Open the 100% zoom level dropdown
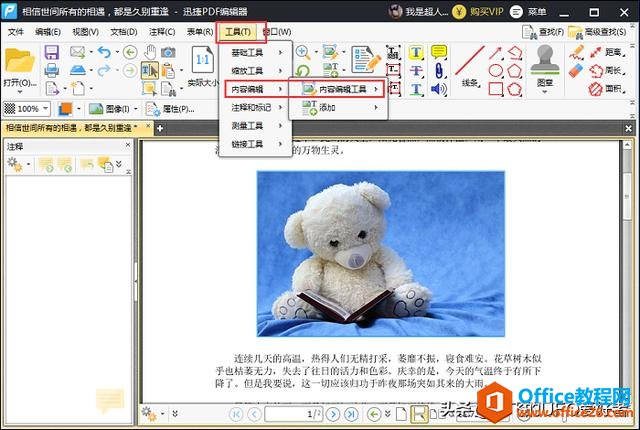The image size is (640, 430). point(45,108)
